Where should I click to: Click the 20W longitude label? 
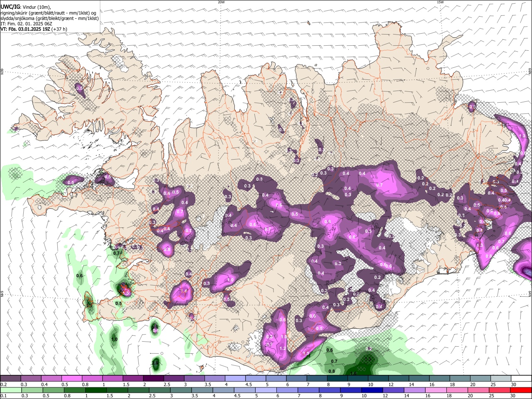[221, 2]
